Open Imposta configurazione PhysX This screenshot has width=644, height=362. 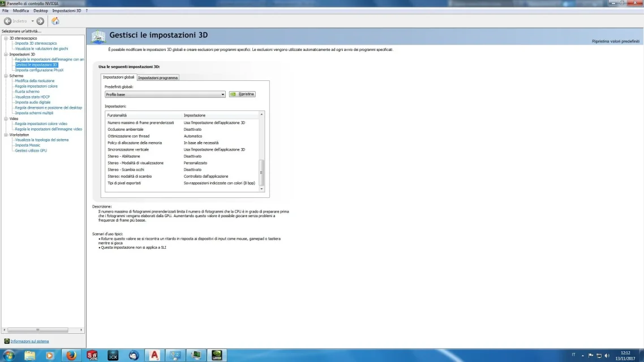click(x=40, y=70)
